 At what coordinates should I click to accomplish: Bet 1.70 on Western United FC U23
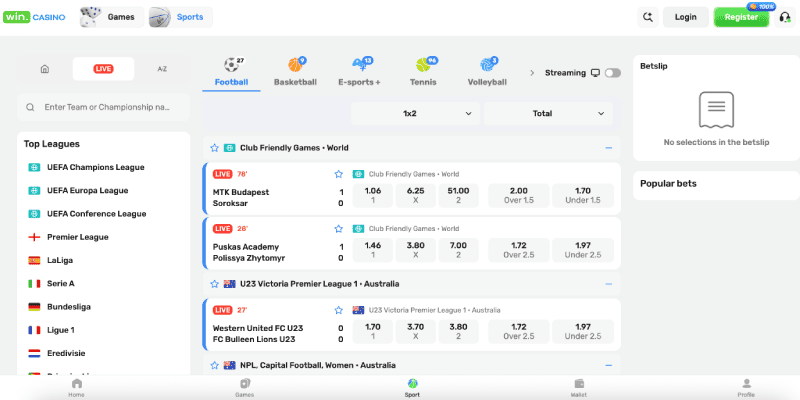373,332
